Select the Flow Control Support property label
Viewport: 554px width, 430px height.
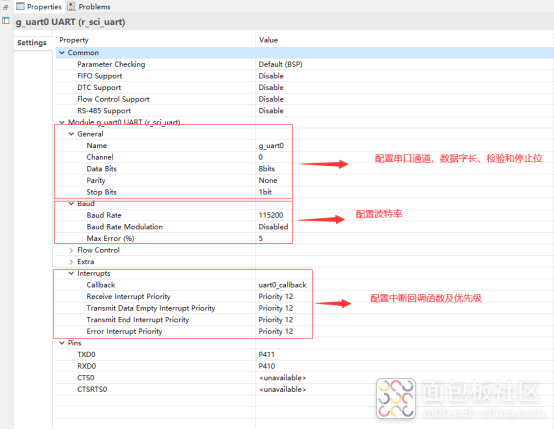click(113, 99)
